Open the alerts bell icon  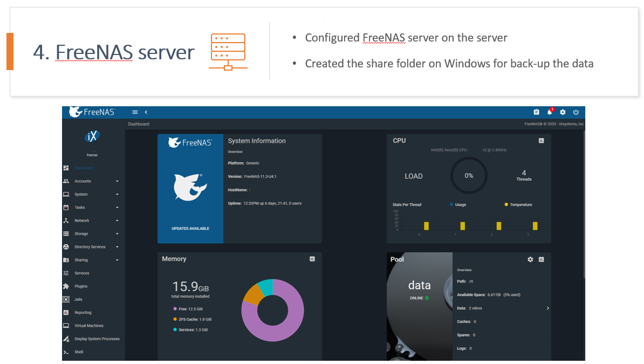[x=550, y=112]
